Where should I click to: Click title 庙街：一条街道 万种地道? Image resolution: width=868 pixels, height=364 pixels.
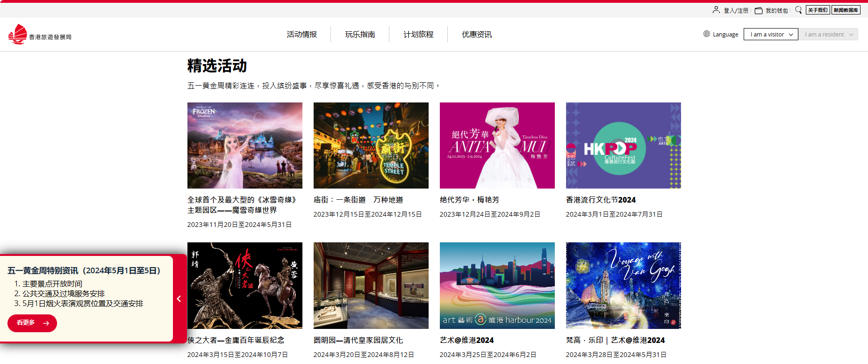[359, 200]
